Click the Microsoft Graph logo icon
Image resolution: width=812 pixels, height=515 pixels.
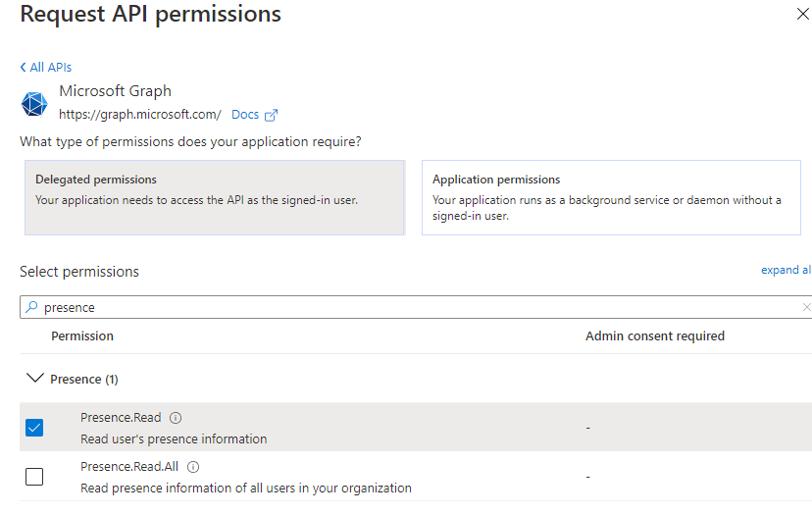click(34, 104)
